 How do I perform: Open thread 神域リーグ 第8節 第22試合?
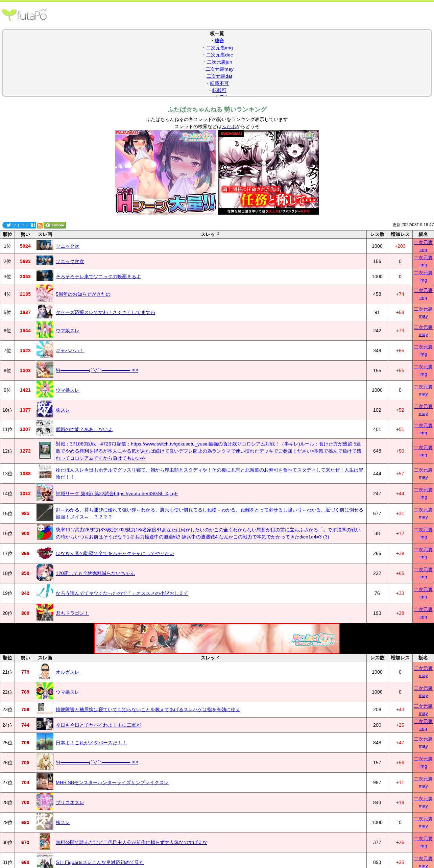[x=117, y=493]
